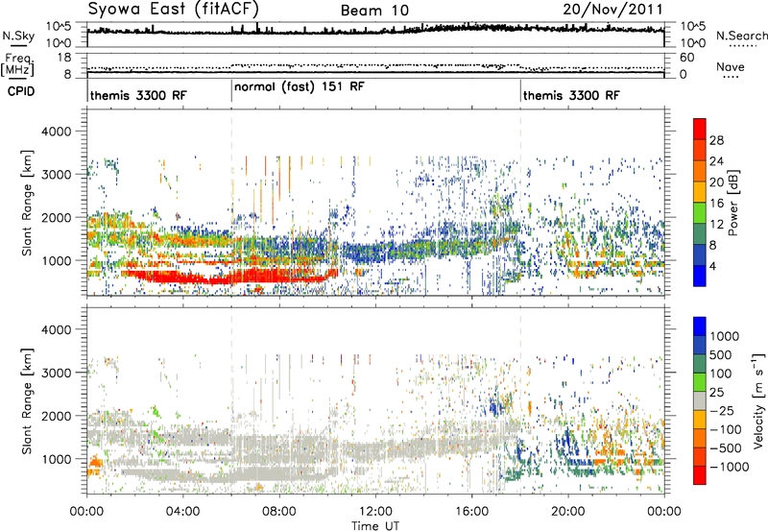
Task: Click the '4000' range tick in the power panel
Action: tap(57, 132)
